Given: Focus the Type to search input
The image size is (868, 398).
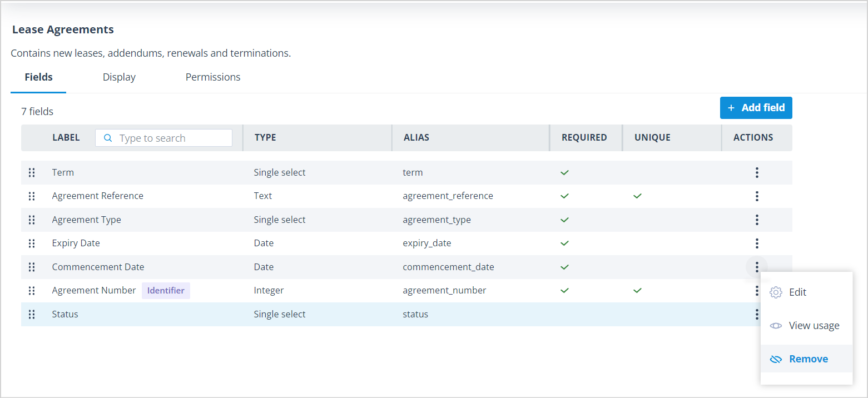Looking at the screenshot, I should tap(163, 138).
